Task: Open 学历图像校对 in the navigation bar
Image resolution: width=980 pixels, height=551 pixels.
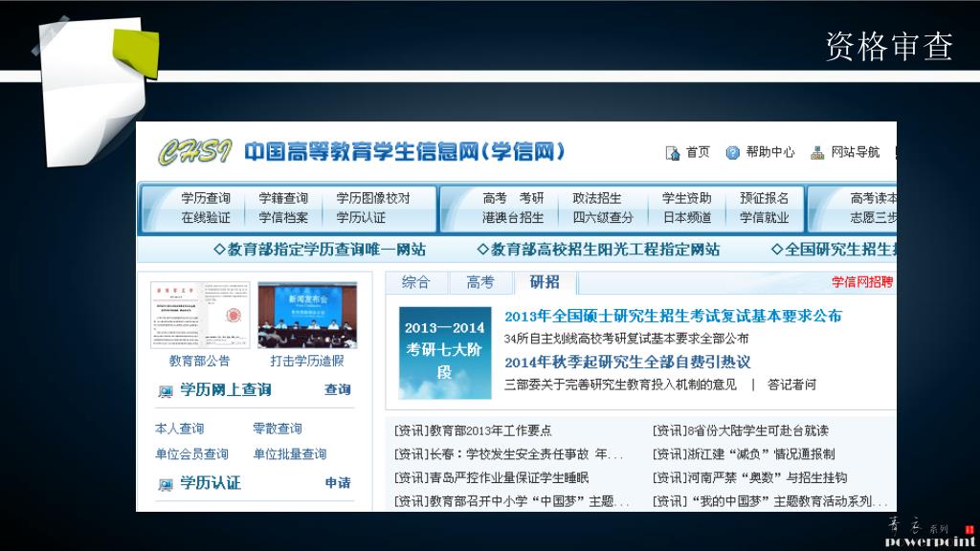Action: coord(373,198)
